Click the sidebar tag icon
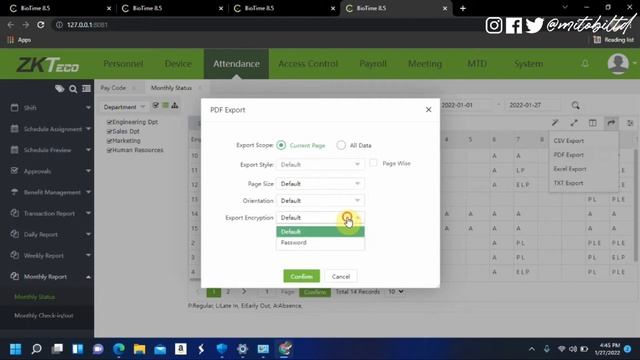Image resolution: width=640 pixels, height=360 pixels. click(60, 89)
